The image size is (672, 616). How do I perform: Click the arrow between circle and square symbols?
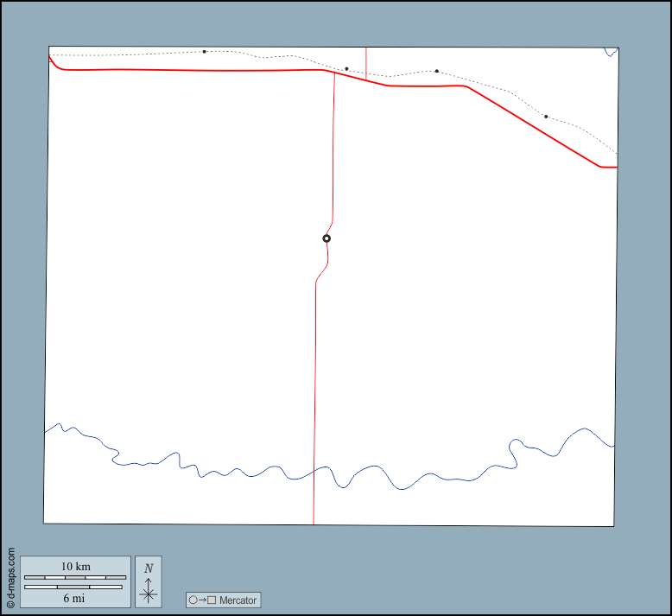click(x=202, y=600)
